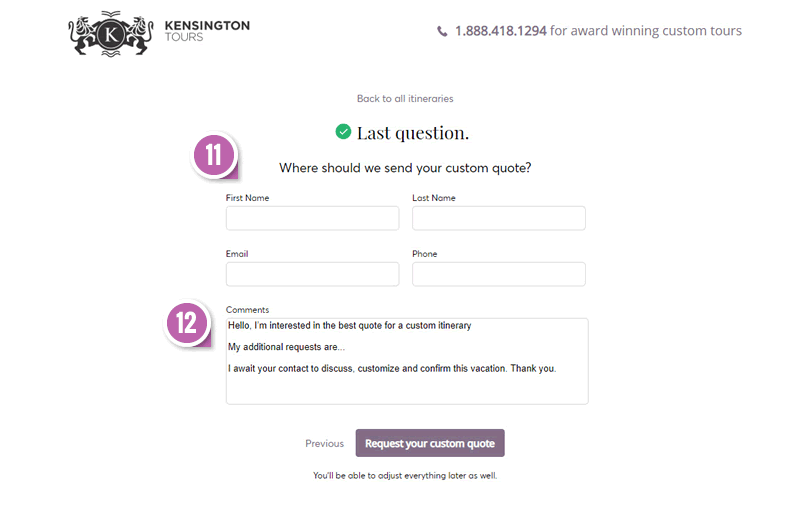
Task: Click the Kensington Tours lion crest logo
Action: click(x=111, y=34)
